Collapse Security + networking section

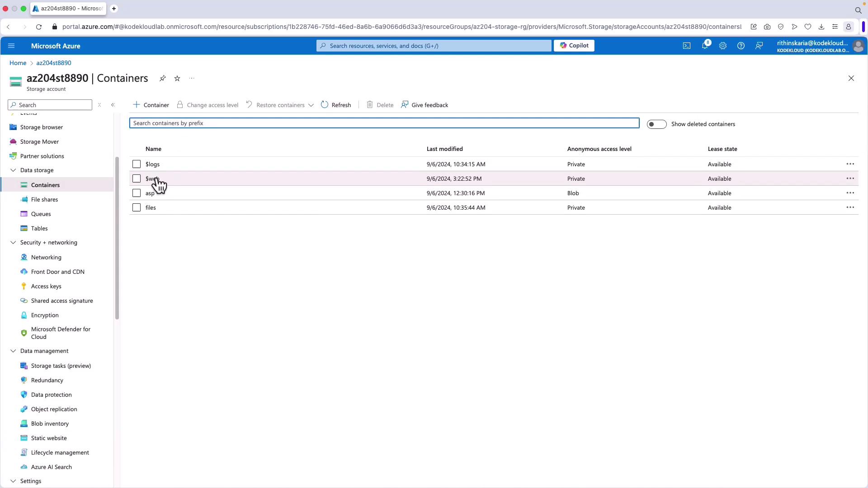[13, 243]
